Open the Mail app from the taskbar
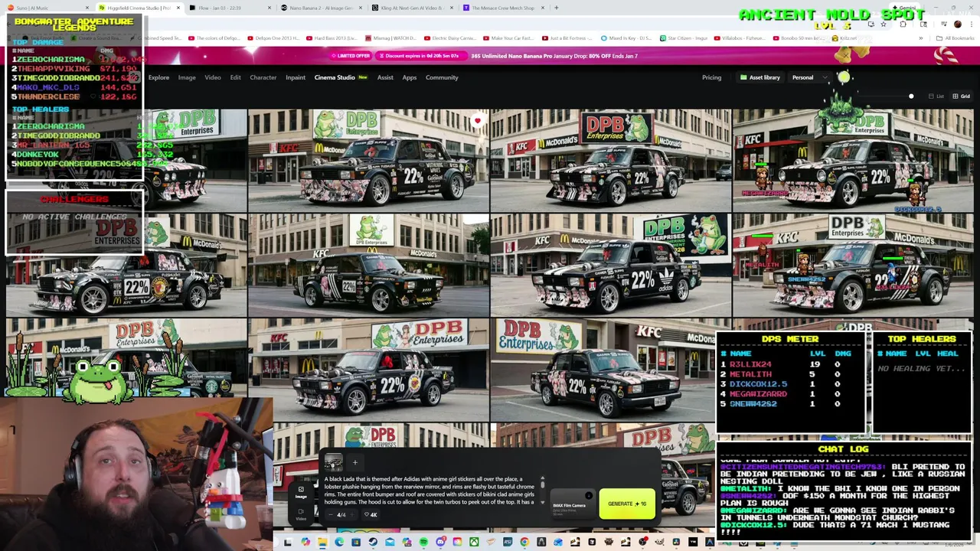 [390, 542]
